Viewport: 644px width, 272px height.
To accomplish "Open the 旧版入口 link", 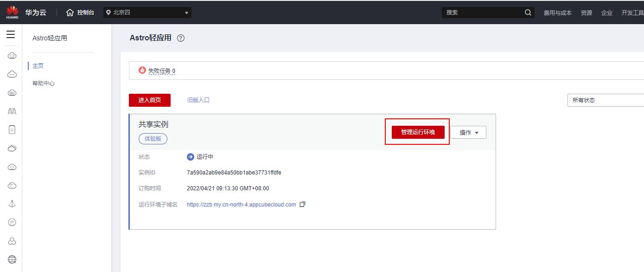I will 198,100.
